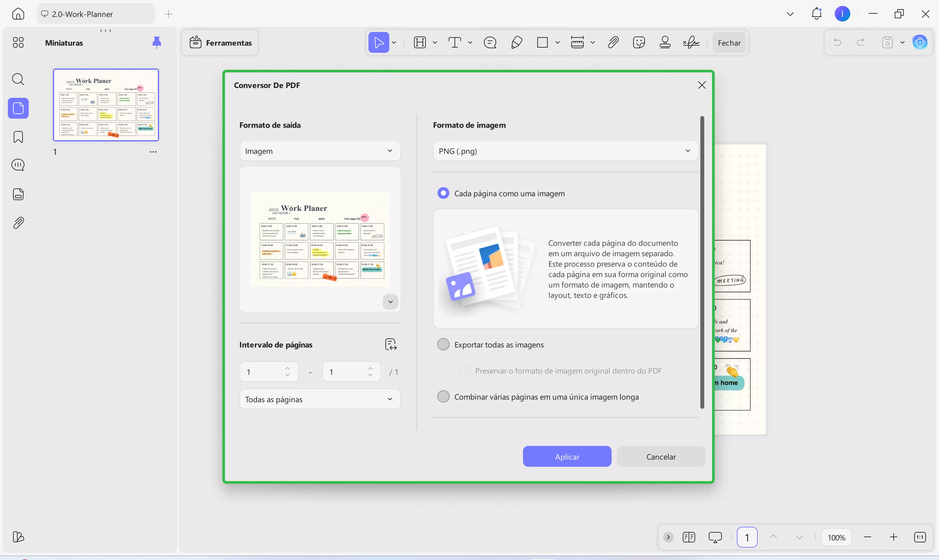
Task: Open the Formato de saída dropdown
Action: (x=320, y=151)
